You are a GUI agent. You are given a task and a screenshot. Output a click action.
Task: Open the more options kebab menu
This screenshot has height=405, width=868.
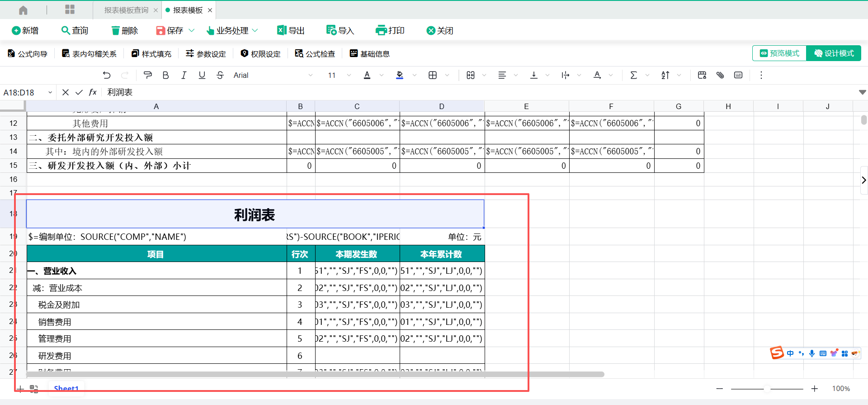(761, 75)
